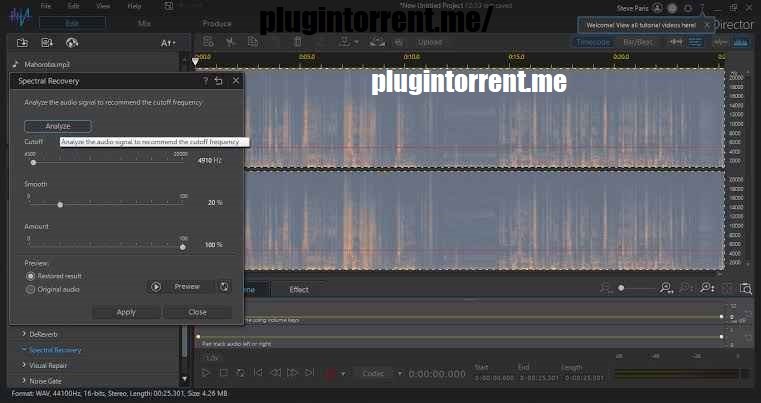Expand the DeReverb effect item
The height and width of the screenshot is (403, 761).
(24, 334)
